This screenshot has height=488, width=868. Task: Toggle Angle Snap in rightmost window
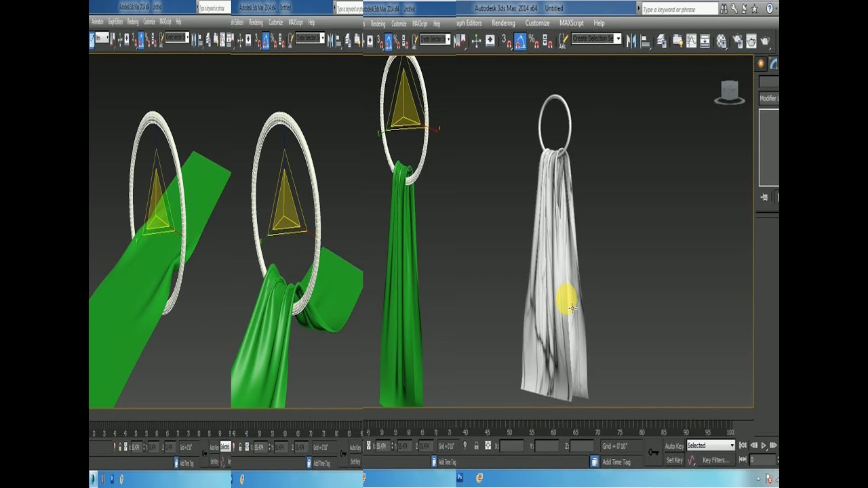(x=520, y=41)
